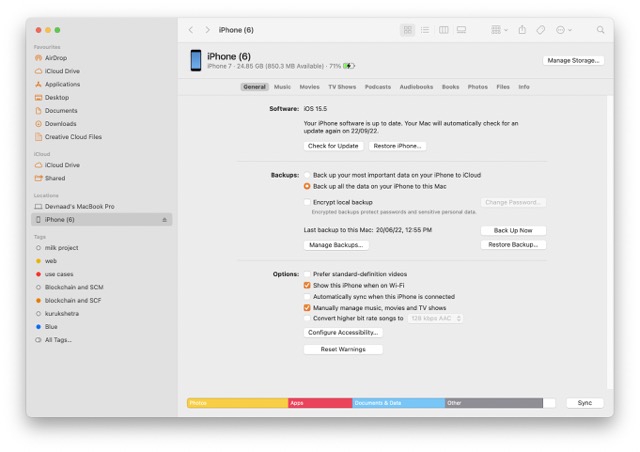640x452 pixels.
Task: Switch to the Music tab
Action: 282,87
